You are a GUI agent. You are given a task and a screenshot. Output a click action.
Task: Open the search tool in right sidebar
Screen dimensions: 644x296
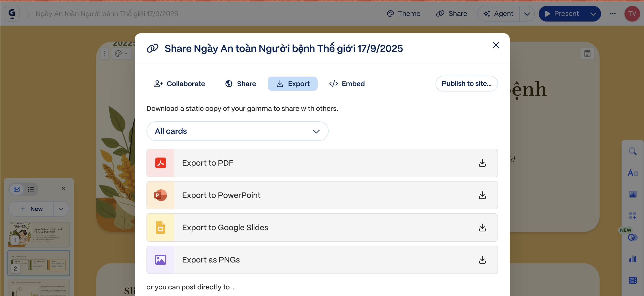pos(633,151)
